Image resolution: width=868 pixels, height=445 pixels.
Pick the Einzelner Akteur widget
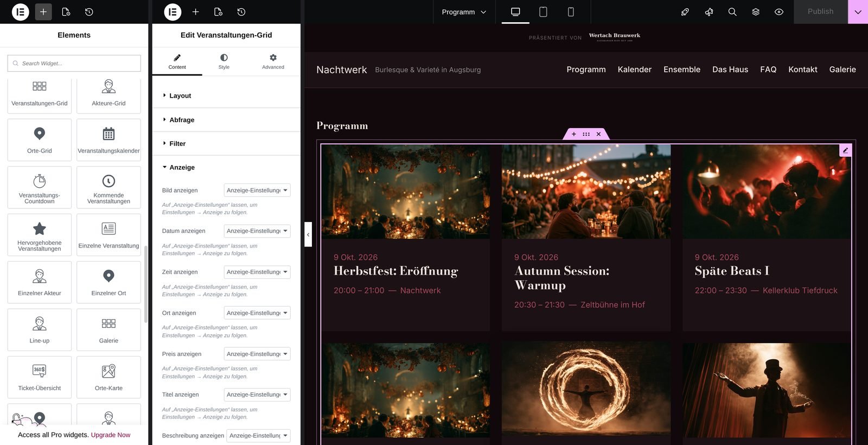(x=40, y=282)
